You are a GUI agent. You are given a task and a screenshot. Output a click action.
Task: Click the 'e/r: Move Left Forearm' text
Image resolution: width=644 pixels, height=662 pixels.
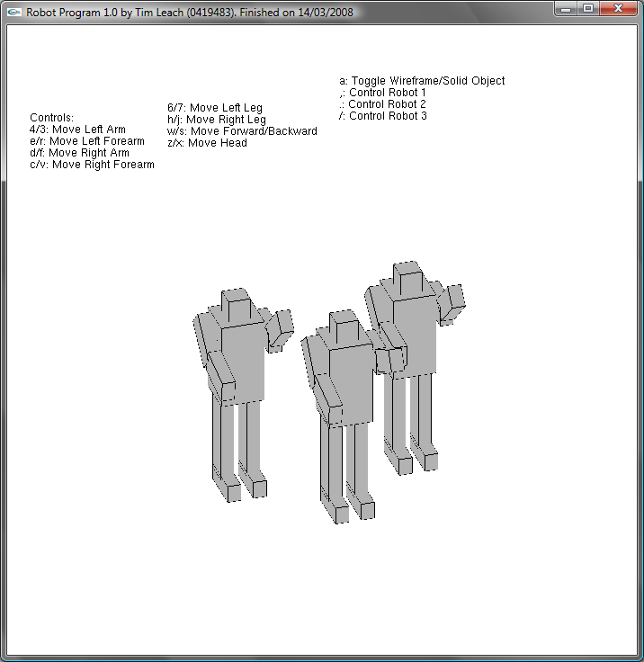tap(87, 141)
